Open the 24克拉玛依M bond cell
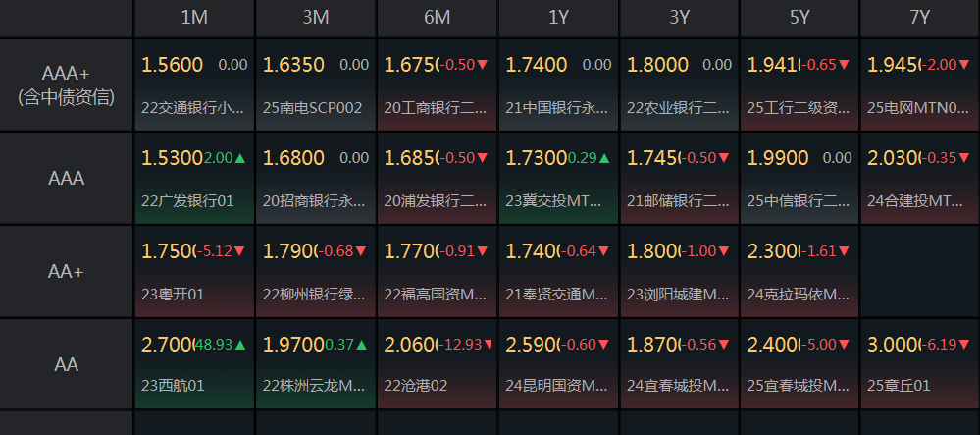 click(x=799, y=272)
